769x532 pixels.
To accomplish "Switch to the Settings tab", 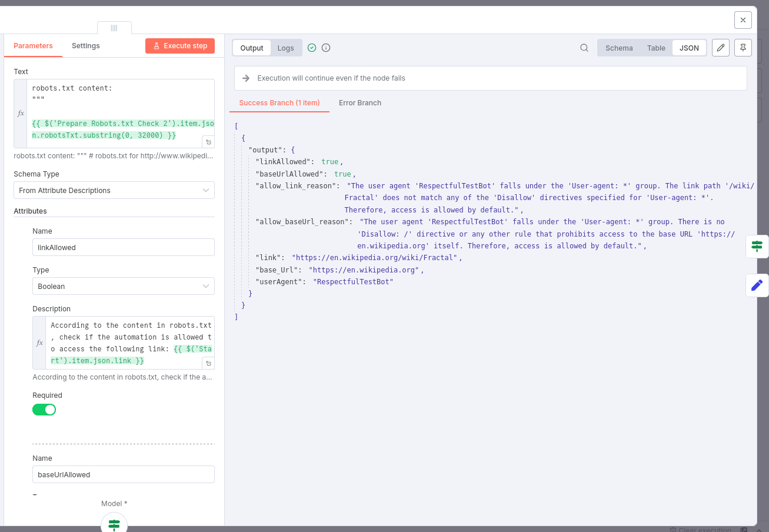I will (86, 46).
